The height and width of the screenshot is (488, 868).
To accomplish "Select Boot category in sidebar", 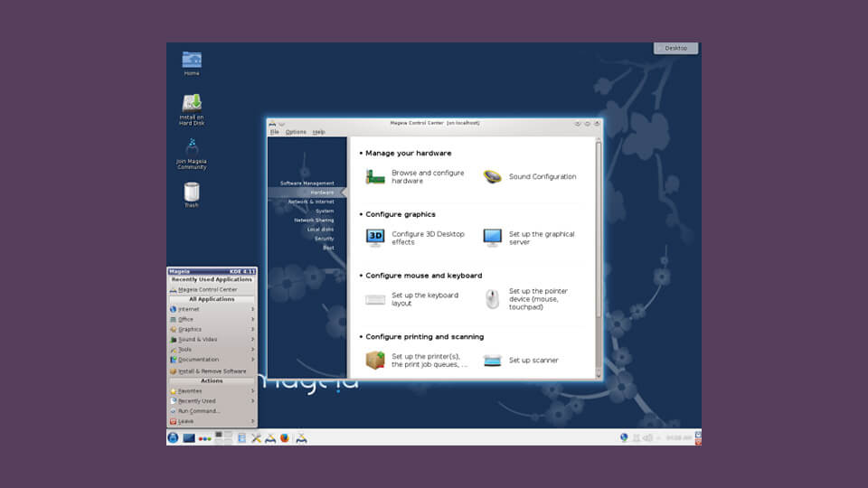I will tap(329, 248).
